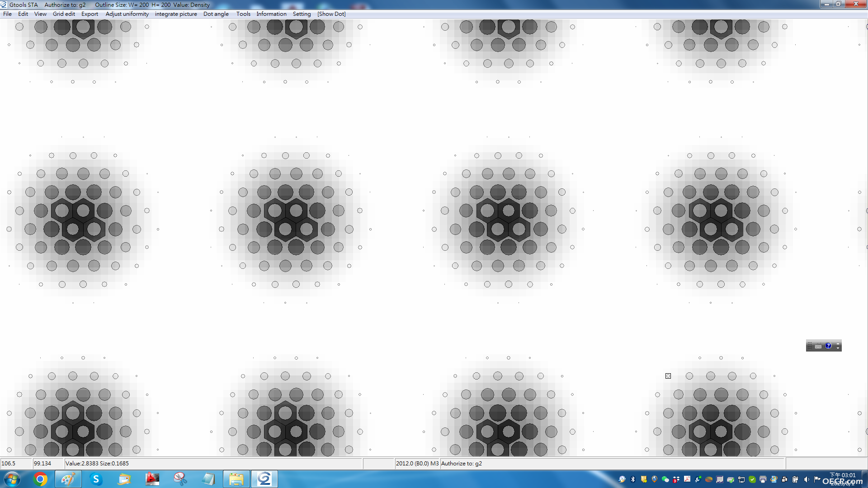Open Windows Live Mail taskbar icon

(124, 479)
